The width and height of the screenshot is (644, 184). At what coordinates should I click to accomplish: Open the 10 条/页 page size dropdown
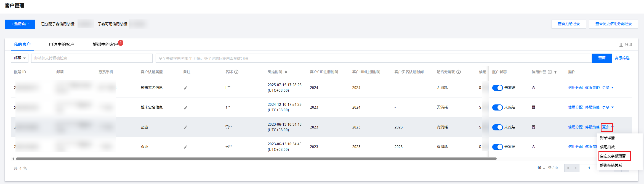pyautogui.click(x=541, y=168)
